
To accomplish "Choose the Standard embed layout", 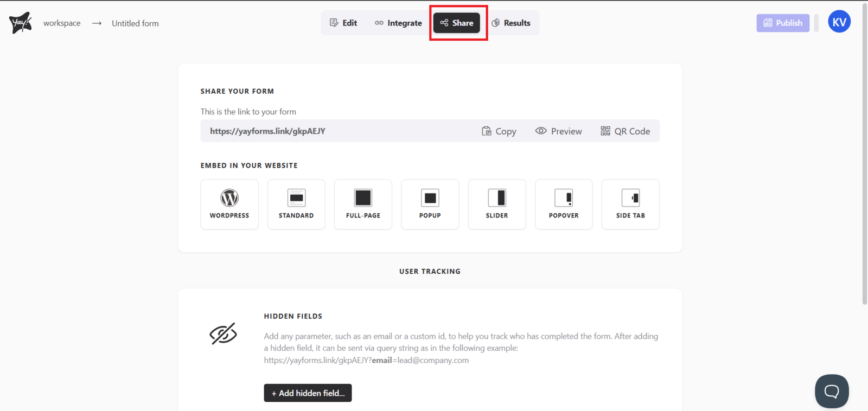I will click(x=296, y=204).
